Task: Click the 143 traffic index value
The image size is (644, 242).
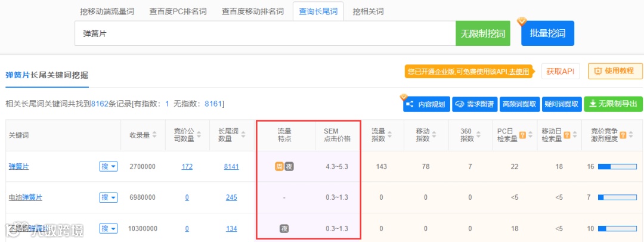Action: coord(382,166)
